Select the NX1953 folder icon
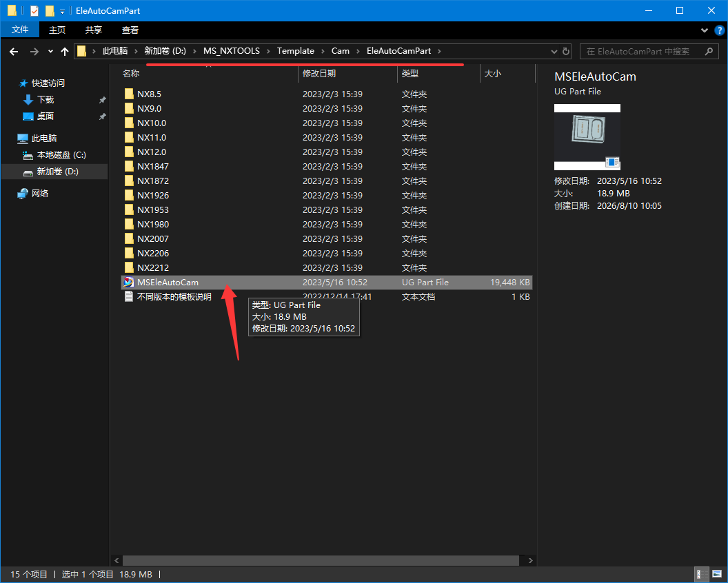 (129, 209)
